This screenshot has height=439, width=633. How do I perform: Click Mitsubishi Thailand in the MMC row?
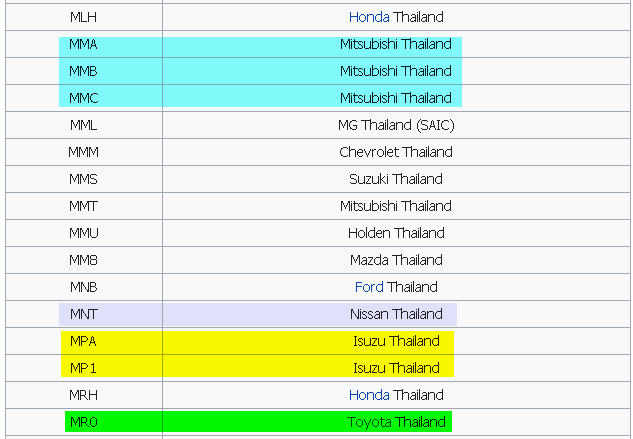coord(396,98)
